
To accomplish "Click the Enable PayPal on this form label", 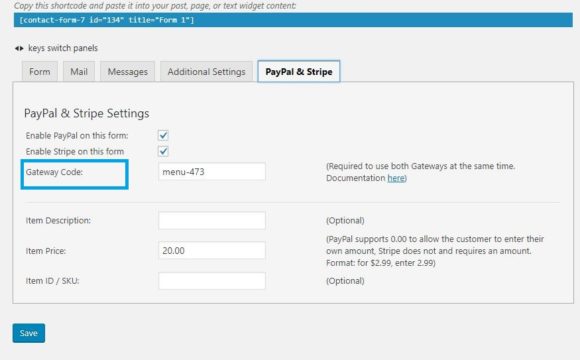I will click(77, 136).
